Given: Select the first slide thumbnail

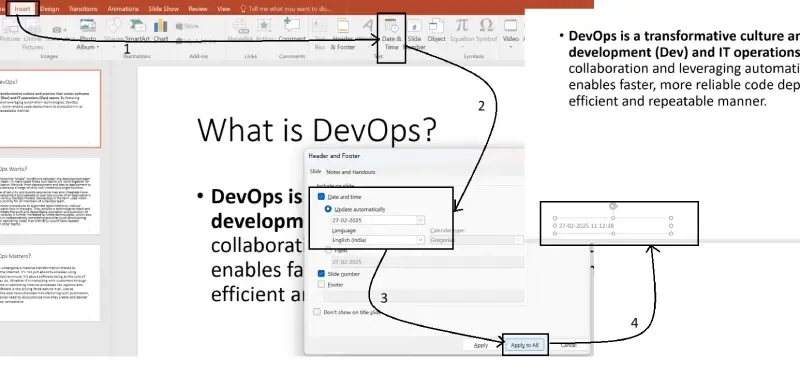Looking at the screenshot, I should (50, 109).
